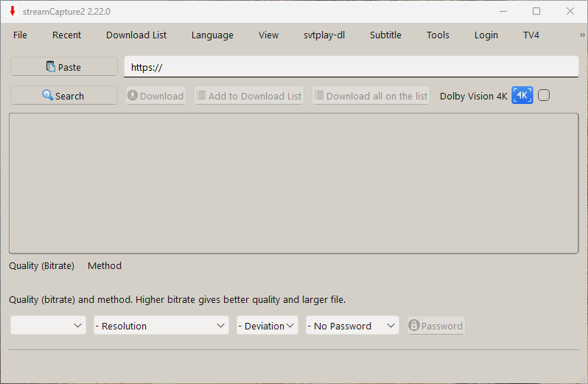Minimize the streamCapture2 window
This screenshot has width=588, height=384.
(x=503, y=11)
